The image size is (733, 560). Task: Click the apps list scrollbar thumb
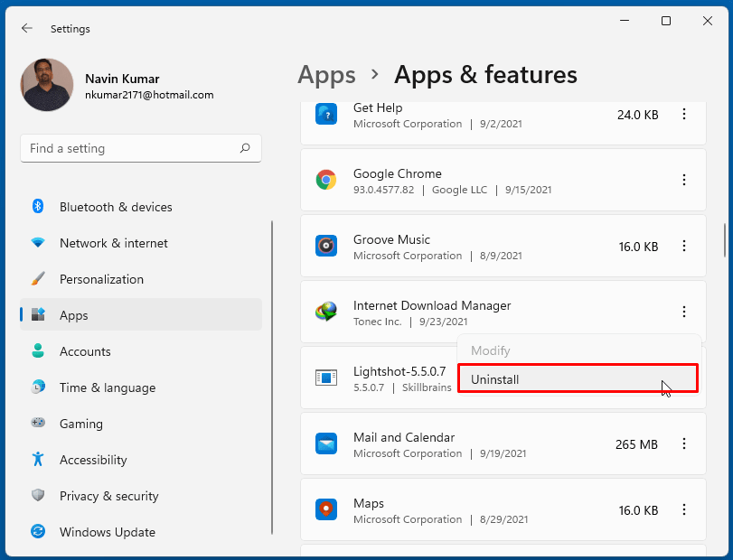pos(725,239)
